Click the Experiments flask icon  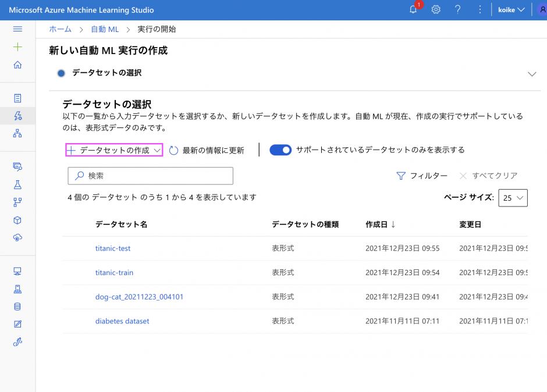coord(17,184)
